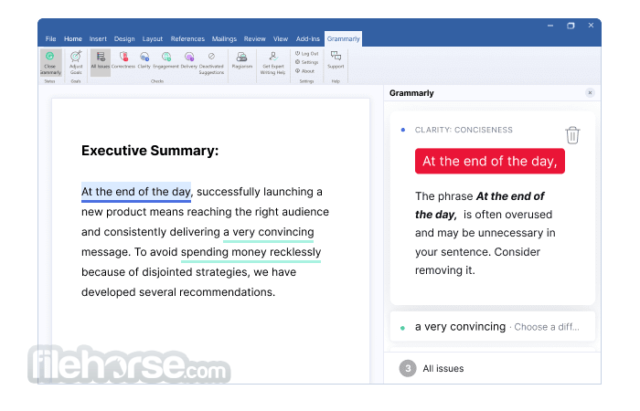Switch to the View tab
This screenshot has height=411, width=640.
[x=280, y=39]
